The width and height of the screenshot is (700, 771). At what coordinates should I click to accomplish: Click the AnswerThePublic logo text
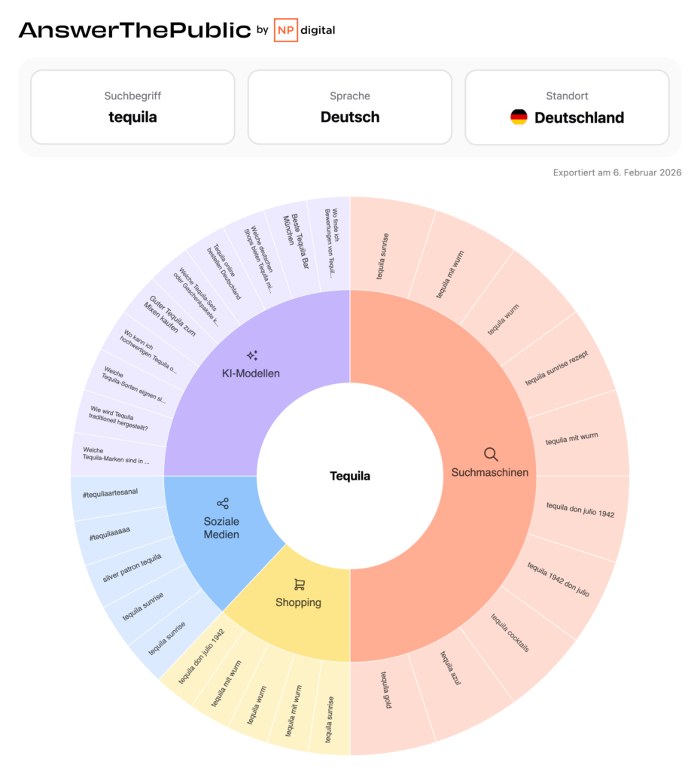[135, 30]
